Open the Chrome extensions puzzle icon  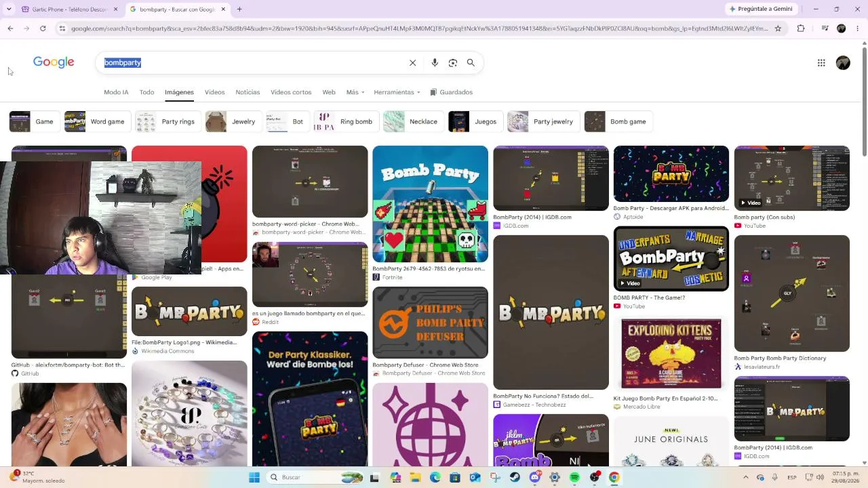coord(801,28)
